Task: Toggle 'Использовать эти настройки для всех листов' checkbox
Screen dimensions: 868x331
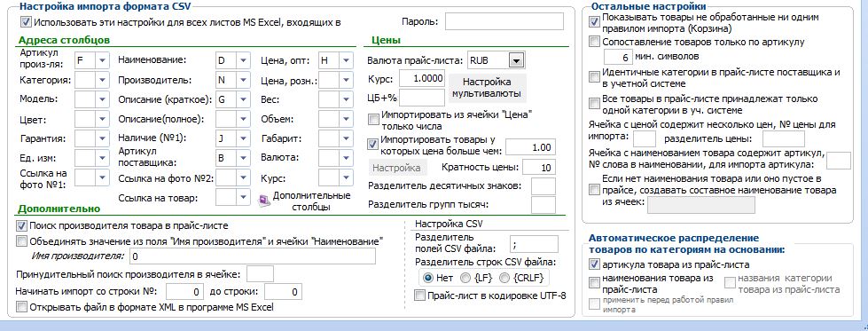Action: [x=26, y=22]
